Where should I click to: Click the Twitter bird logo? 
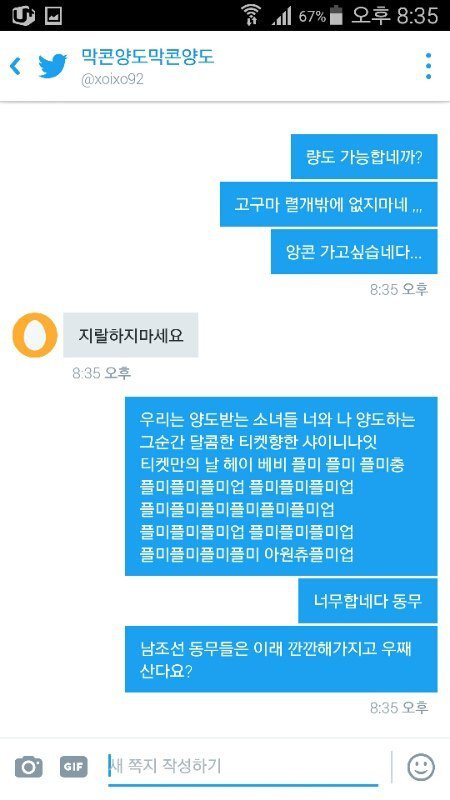[x=53, y=66]
